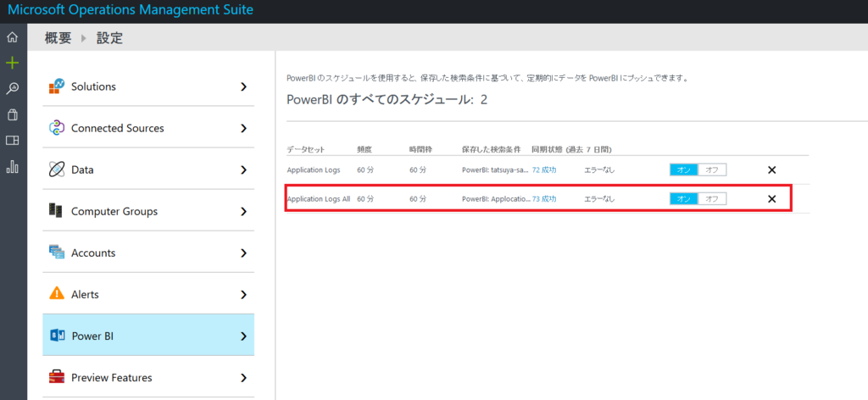Open the My Dashboard layout icon

pos(12,141)
